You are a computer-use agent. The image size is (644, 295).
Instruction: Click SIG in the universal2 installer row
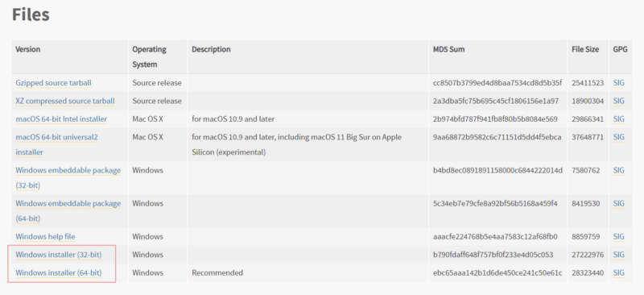coord(618,137)
